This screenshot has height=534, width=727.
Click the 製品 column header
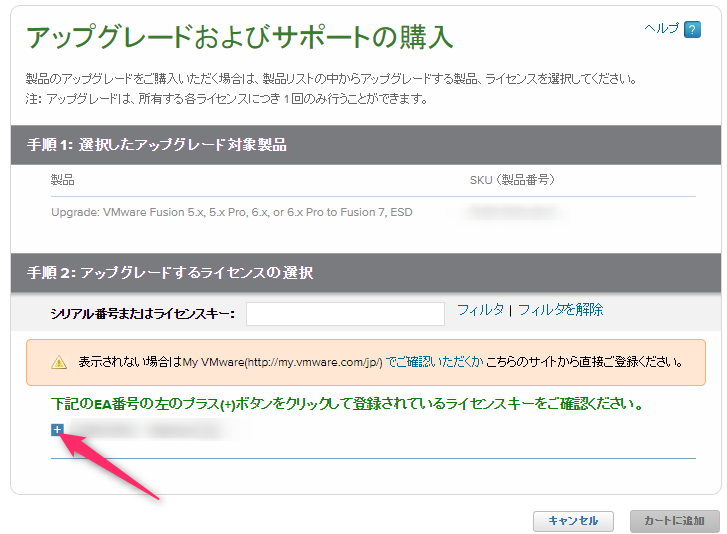(63, 180)
